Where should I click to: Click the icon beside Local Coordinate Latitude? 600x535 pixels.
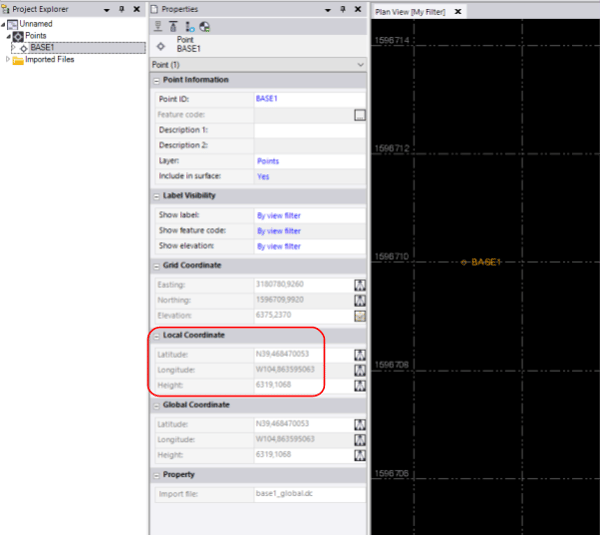(x=359, y=355)
